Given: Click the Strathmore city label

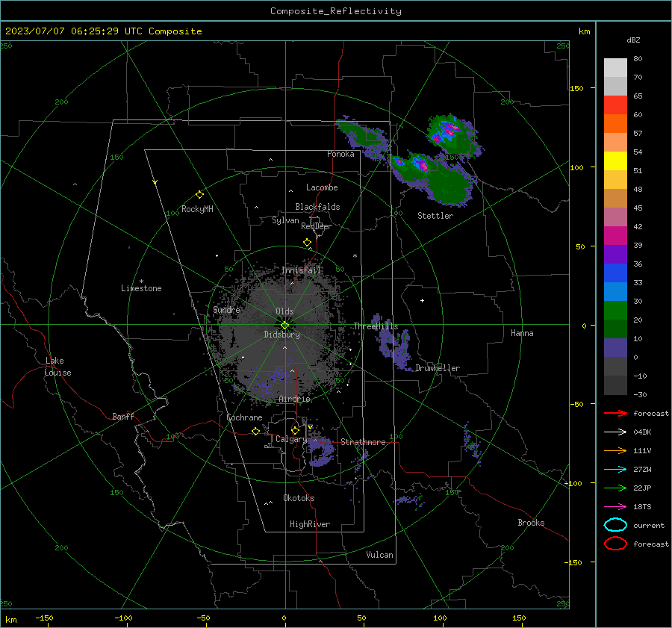Looking at the screenshot, I should pos(363,442).
